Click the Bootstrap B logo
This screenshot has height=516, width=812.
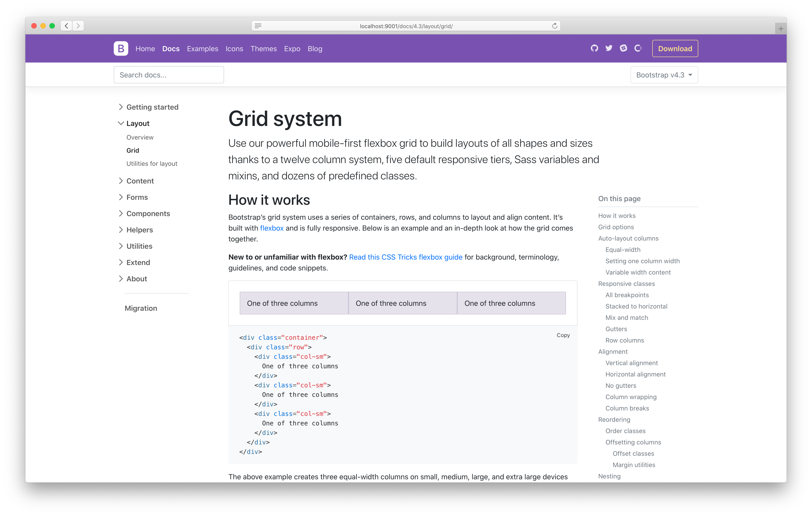click(121, 48)
